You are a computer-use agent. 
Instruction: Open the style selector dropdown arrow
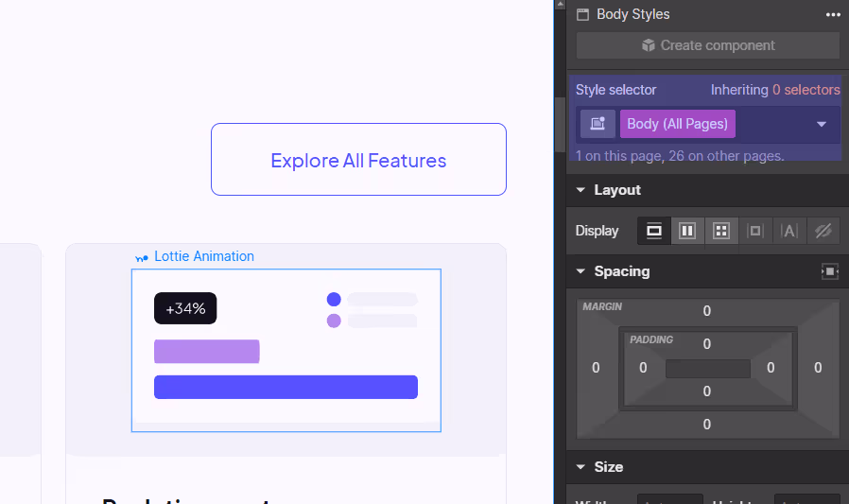(822, 124)
